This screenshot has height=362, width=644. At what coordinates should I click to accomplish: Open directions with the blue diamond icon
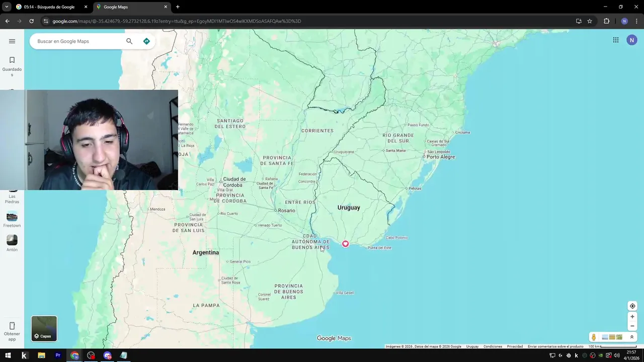click(146, 41)
